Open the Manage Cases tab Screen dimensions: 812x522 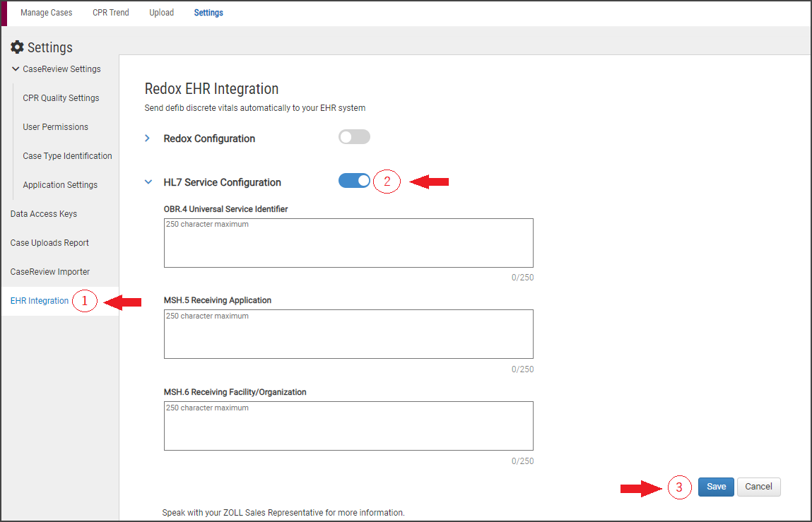47,13
